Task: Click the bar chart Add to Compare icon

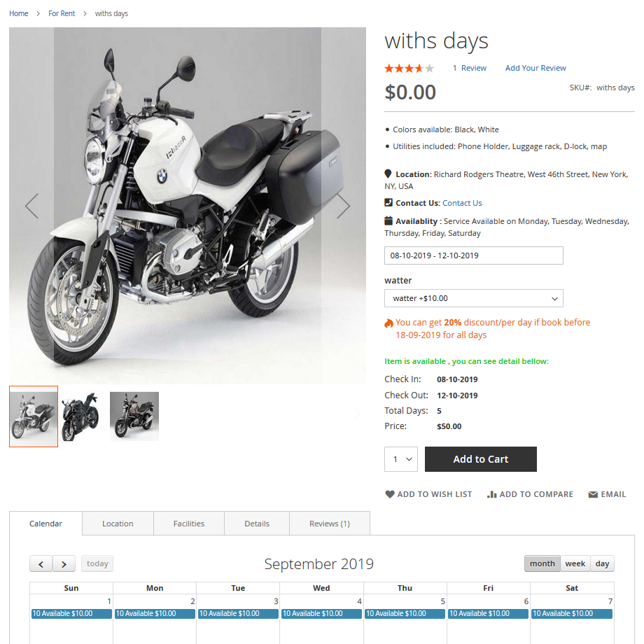Action: 491,494
